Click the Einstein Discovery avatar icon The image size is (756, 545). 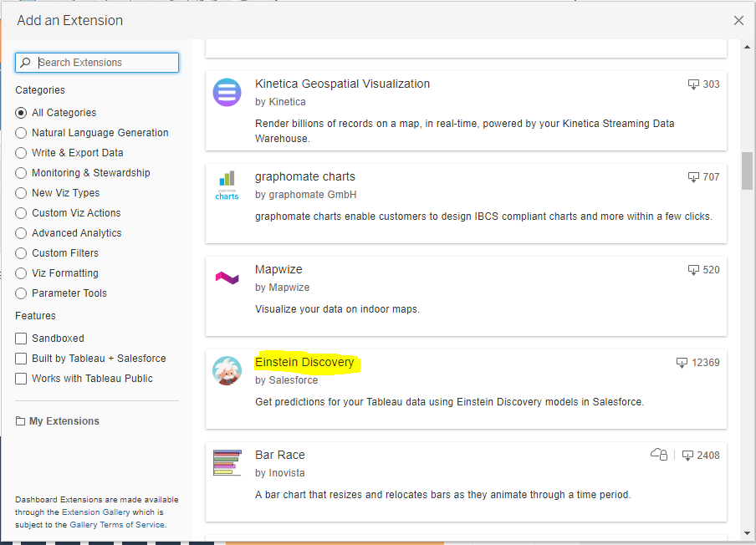point(227,370)
